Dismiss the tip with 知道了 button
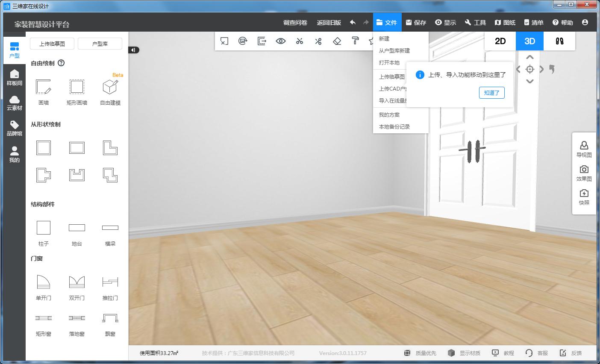 point(491,93)
